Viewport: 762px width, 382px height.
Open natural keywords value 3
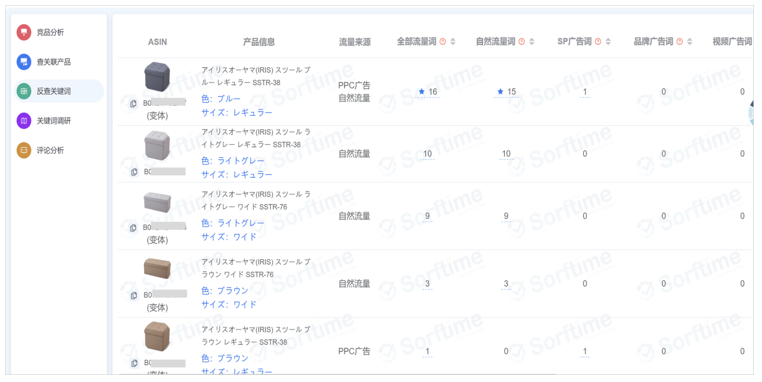[x=506, y=284]
